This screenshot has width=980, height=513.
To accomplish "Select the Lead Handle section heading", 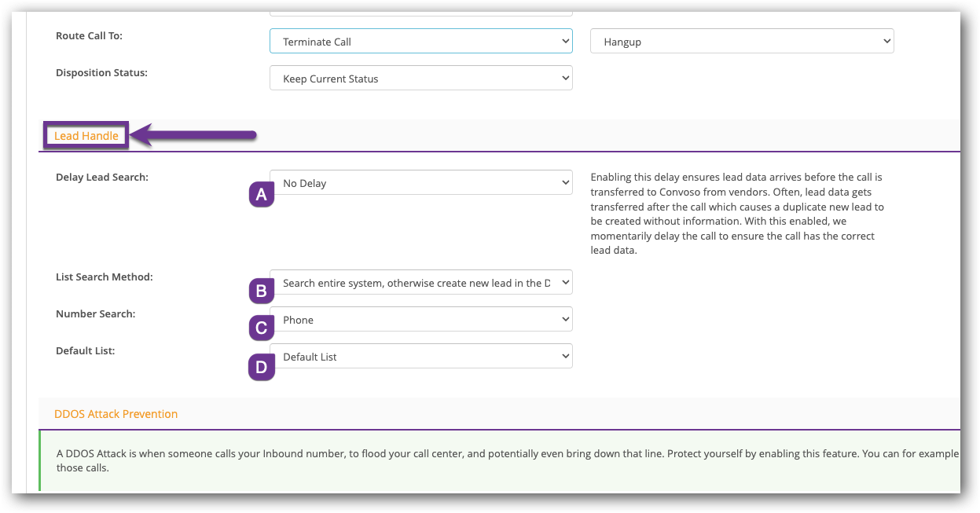I will 86,136.
